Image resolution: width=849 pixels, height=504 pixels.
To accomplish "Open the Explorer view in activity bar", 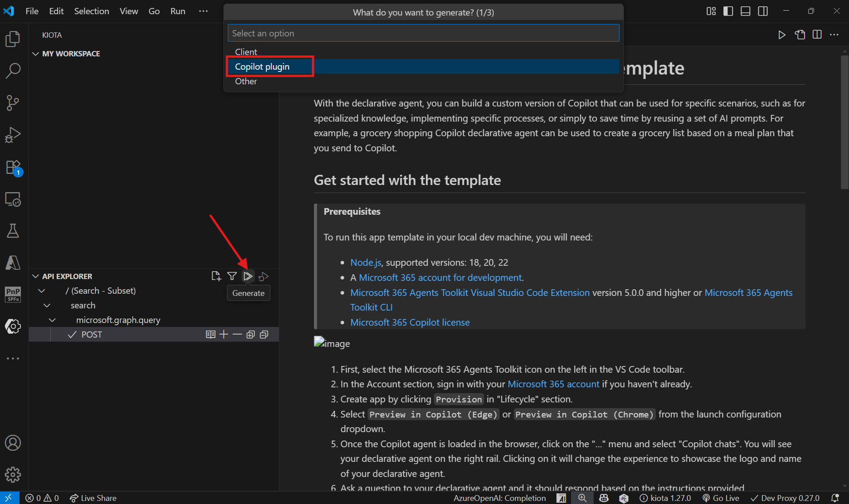I will (13, 39).
